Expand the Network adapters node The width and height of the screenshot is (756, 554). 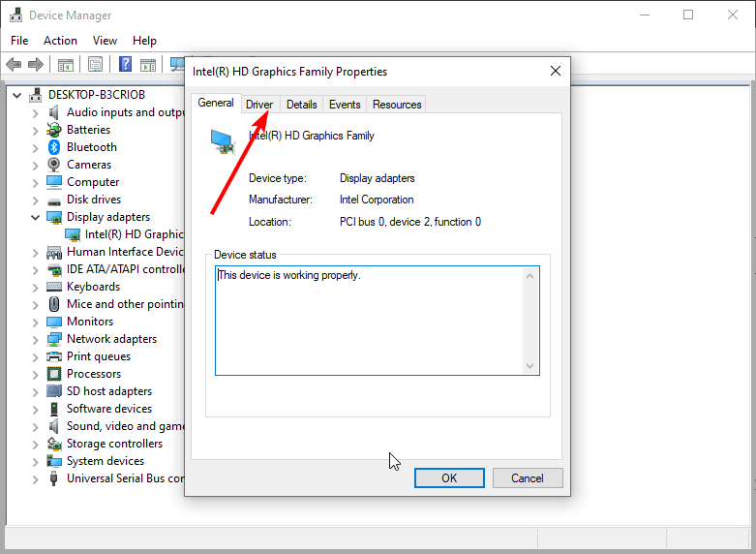[x=35, y=339]
